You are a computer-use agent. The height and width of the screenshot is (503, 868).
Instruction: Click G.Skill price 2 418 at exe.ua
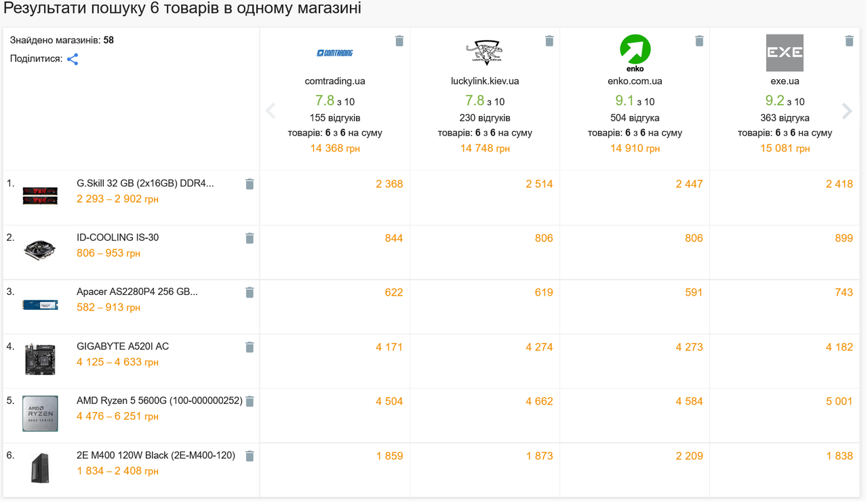pos(840,184)
